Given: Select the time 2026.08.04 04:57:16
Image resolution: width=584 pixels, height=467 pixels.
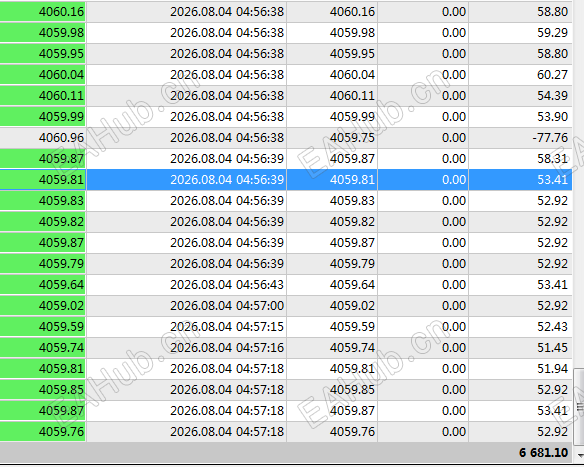Looking at the screenshot, I should (x=227, y=348).
